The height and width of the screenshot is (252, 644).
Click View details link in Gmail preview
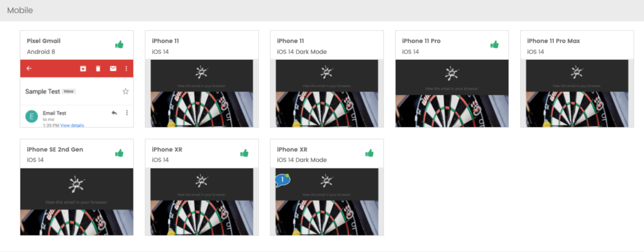[x=72, y=125]
